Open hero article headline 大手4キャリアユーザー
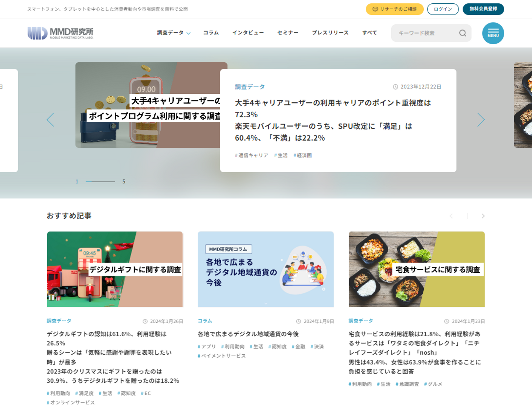532x417 pixels. [x=333, y=120]
